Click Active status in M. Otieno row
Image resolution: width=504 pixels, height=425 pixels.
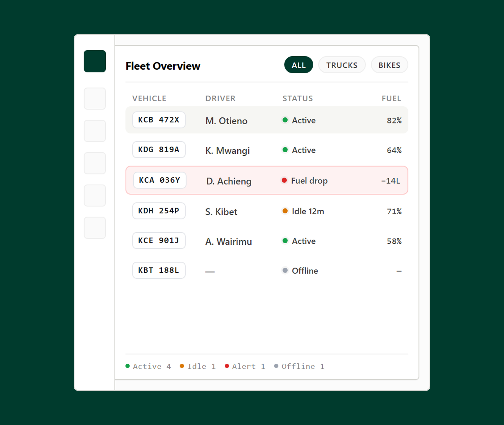(298, 120)
